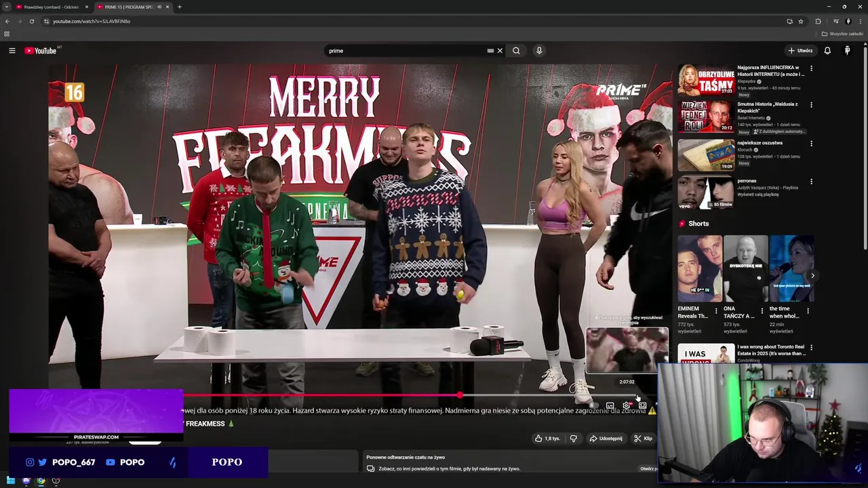
Task: Create a clip with Klip button
Action: click(643, 439)
